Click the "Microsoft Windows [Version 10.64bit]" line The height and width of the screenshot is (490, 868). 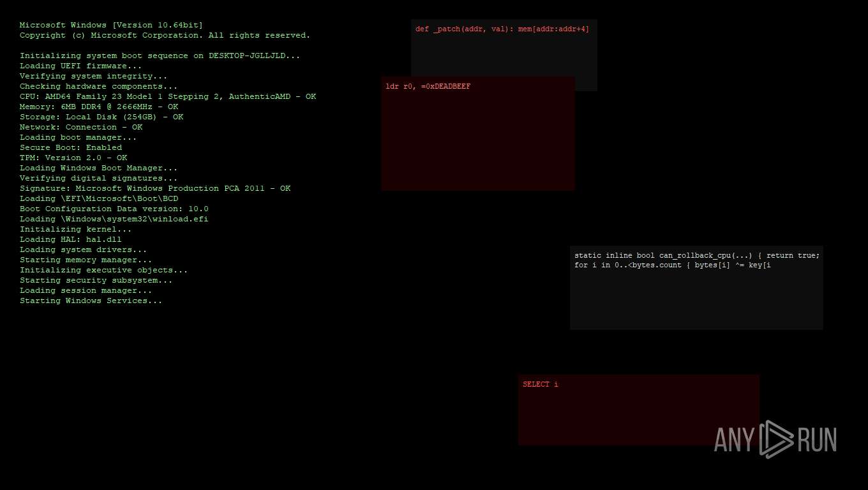tap(111, 26)
